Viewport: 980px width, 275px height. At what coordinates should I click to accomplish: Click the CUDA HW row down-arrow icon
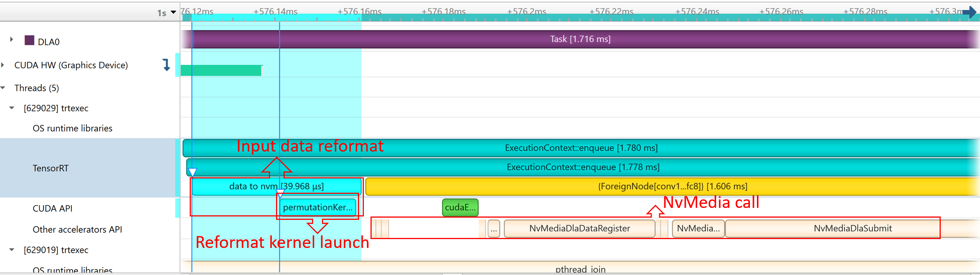(x=166, y=65)
